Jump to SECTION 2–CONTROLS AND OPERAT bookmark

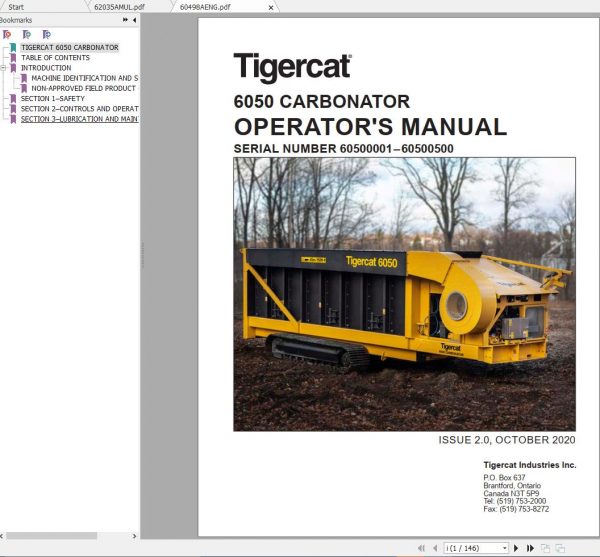(x=80, y=109)
